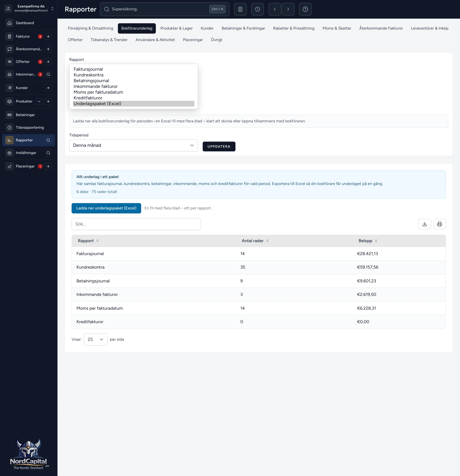Open the Produkter & Lager tab
460x476 pixels.
(x=176, y=28)
